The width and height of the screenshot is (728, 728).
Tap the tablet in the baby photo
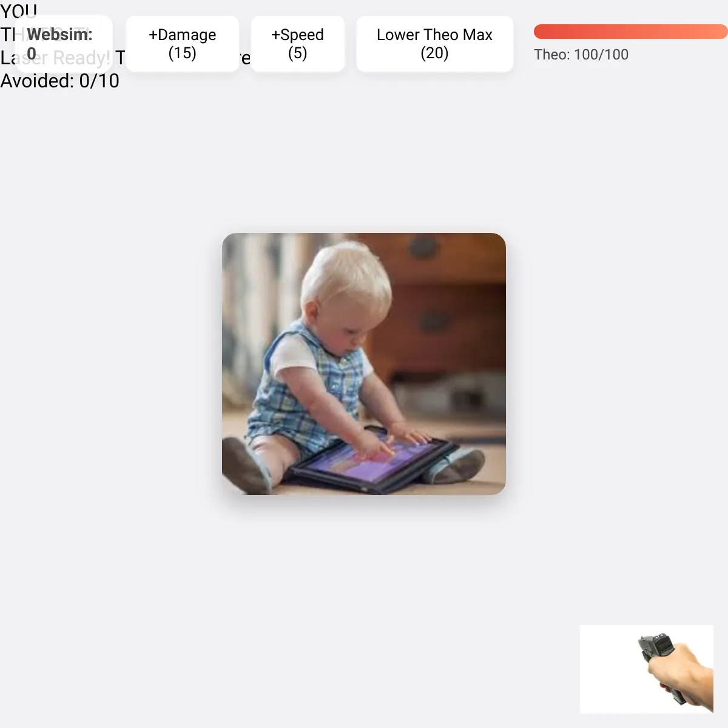(376, 458)
